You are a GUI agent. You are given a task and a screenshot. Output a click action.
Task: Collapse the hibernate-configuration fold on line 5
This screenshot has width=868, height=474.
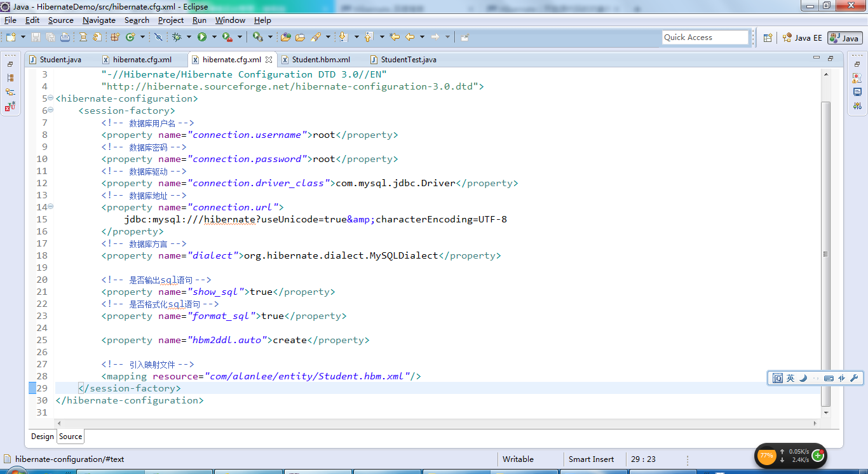[x=51, y=98]
